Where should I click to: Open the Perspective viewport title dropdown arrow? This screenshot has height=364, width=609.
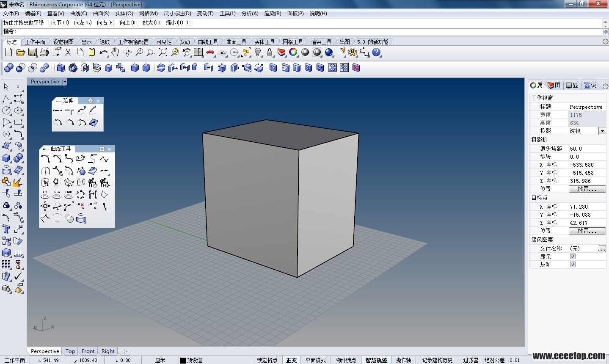click(x=65, y=82)
